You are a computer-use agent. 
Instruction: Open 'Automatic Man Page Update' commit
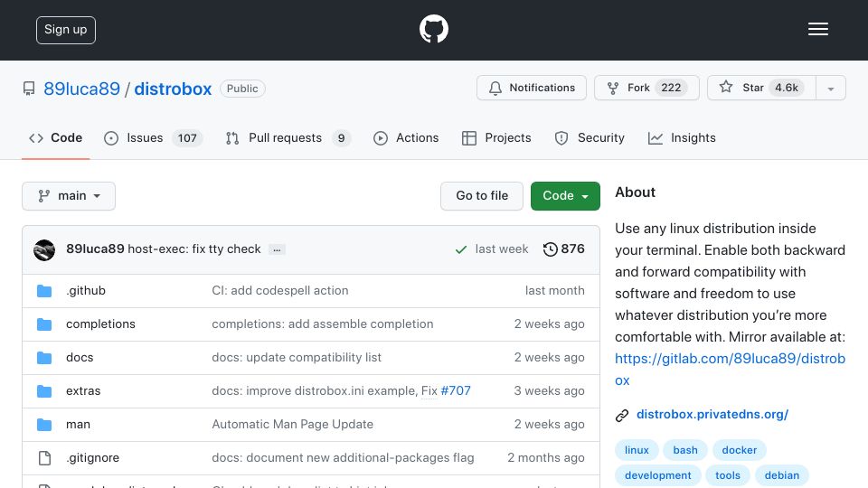pyautogui.click(x=293, y=425)
